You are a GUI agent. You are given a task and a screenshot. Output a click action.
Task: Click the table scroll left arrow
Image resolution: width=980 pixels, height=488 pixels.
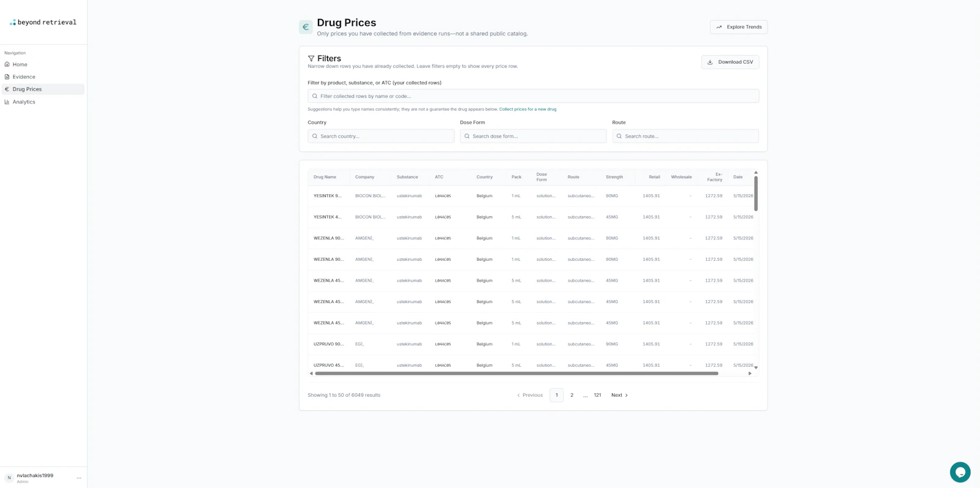tap(311, 374)
